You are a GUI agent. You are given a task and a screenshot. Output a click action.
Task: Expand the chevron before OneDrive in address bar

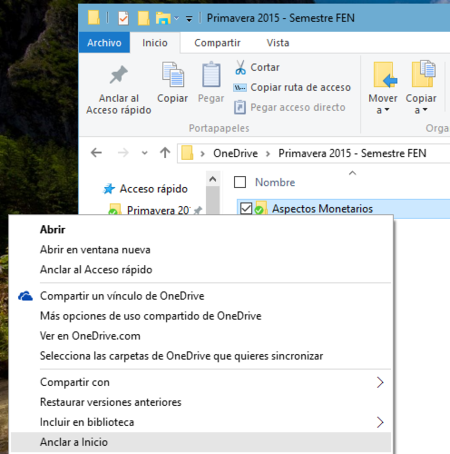[x=202, y=154]
